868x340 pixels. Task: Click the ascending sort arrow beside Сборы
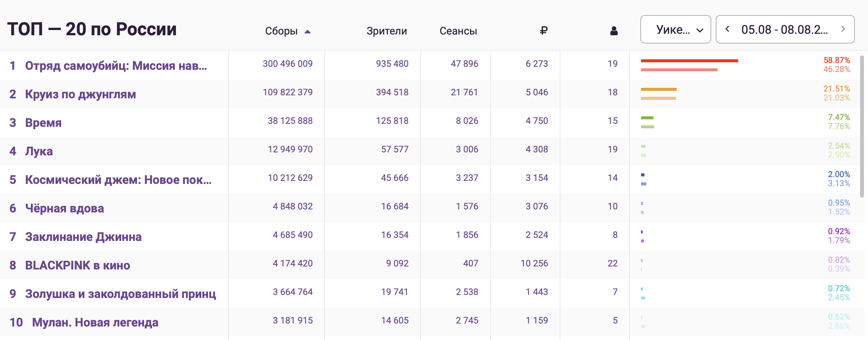point(308,32)
